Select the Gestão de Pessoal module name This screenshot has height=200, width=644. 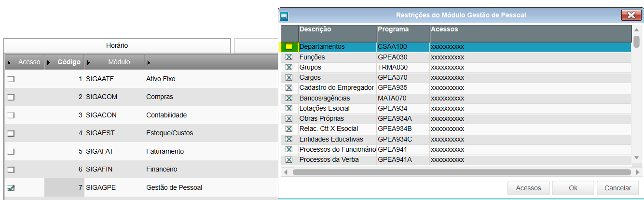174,187
